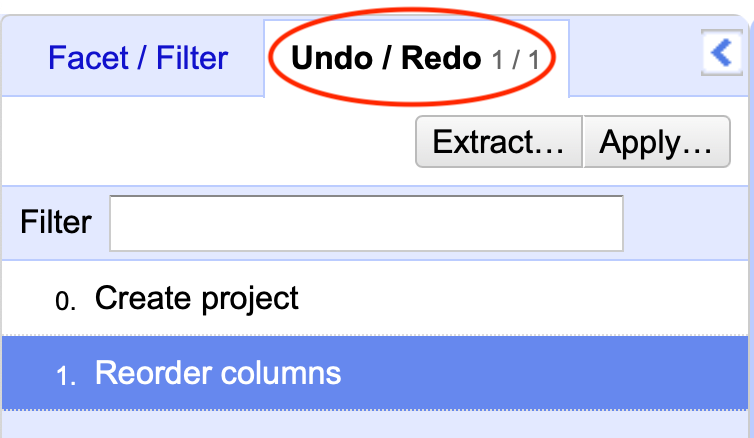This screenshot has height=438, width=754.
Task: Click the Filter label beside the input
Action: (x=56, y=222)
